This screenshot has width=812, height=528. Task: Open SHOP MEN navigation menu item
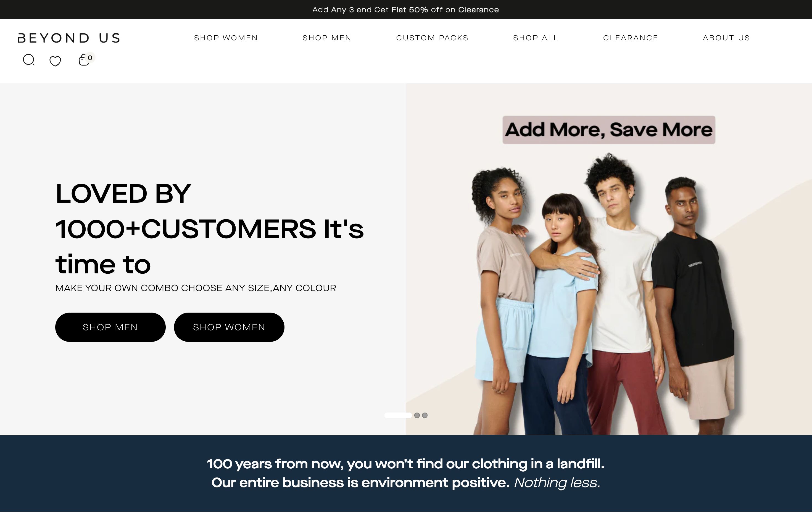(x=327, y=38)
